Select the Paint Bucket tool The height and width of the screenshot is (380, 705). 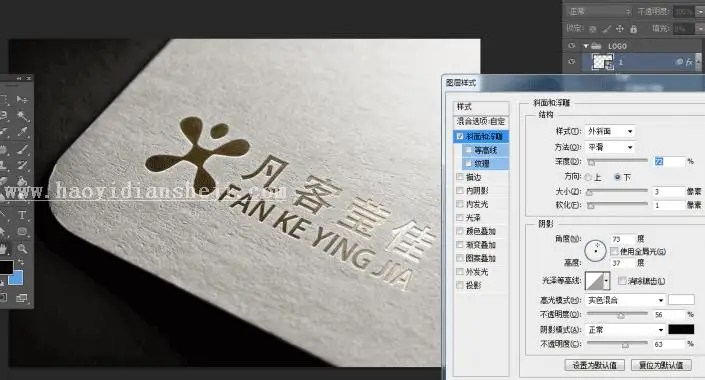click(x=22, y=181)
